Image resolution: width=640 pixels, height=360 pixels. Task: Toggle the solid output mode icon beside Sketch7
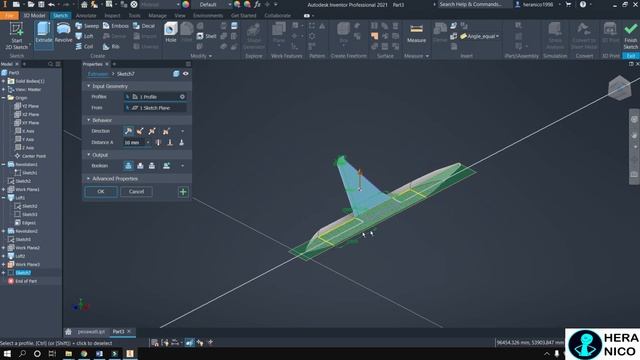pyautogui.click(x=176, y=74)
